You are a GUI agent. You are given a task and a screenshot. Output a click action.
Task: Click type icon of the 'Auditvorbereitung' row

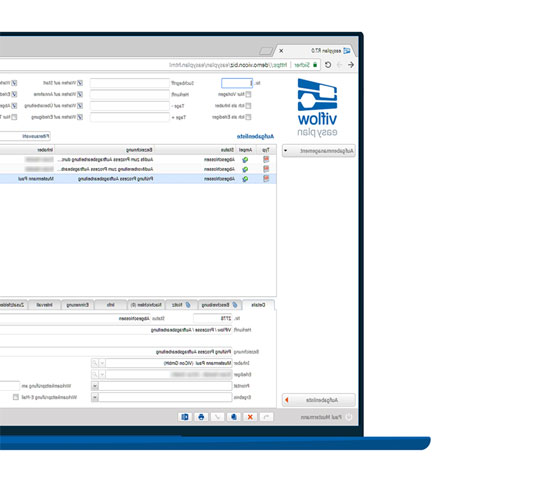point(266,169)
